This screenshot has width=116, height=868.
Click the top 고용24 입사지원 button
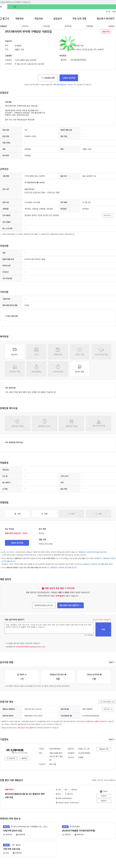pos(69,78)
